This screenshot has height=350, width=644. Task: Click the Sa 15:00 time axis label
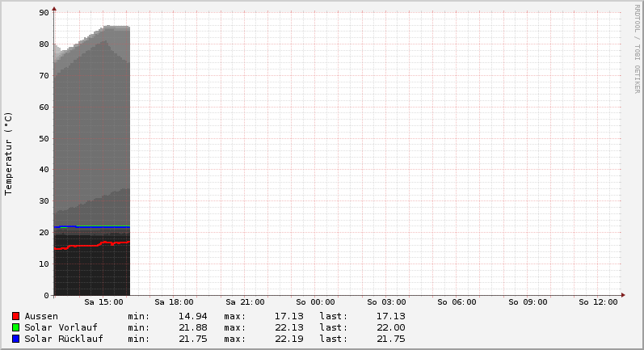[103, 302]
